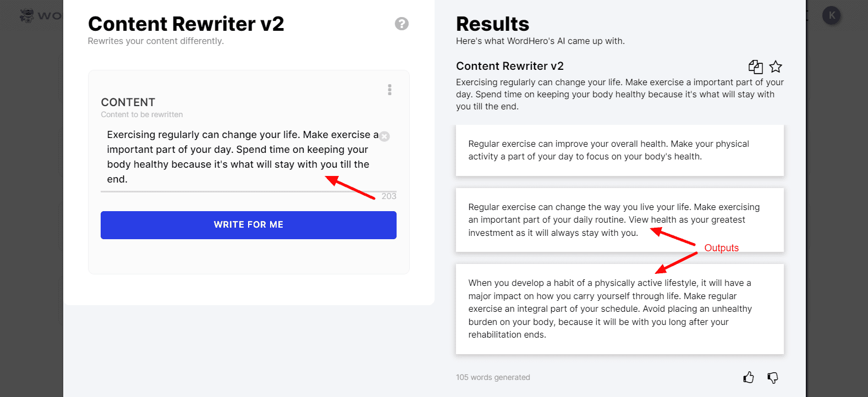Click the Results heading
Screen dimensions: 868x397
point(492,24)
